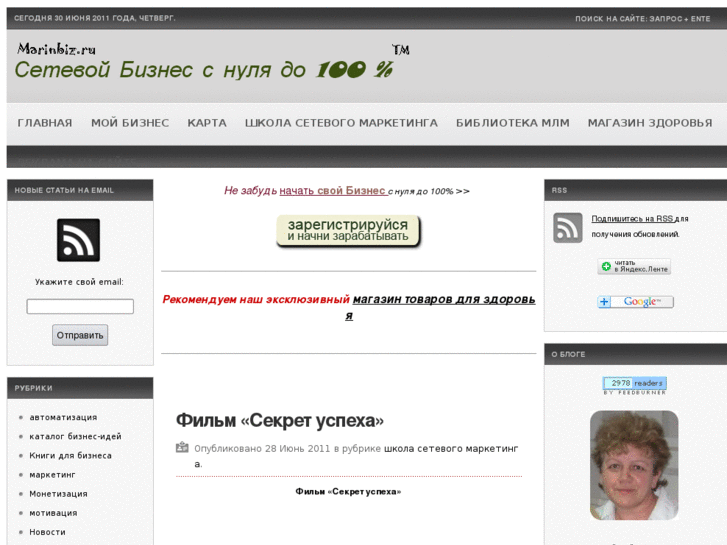This screenshot has height=545, width=727.
Task: Click the Опубликовано 28 Июнь 2011 text
Action: click(x=262, y=449)
